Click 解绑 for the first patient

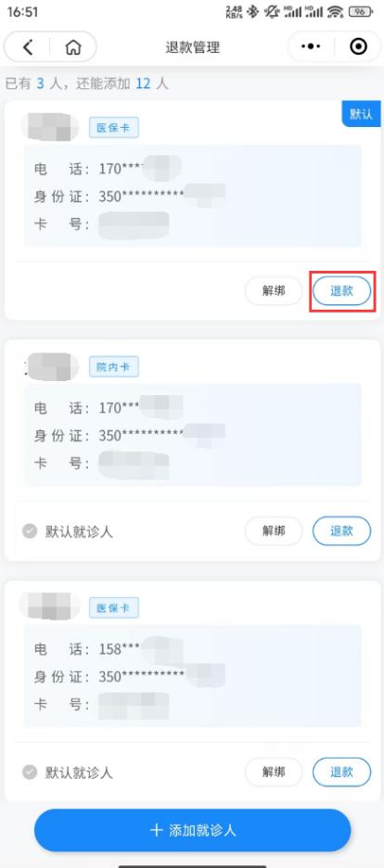274,290
